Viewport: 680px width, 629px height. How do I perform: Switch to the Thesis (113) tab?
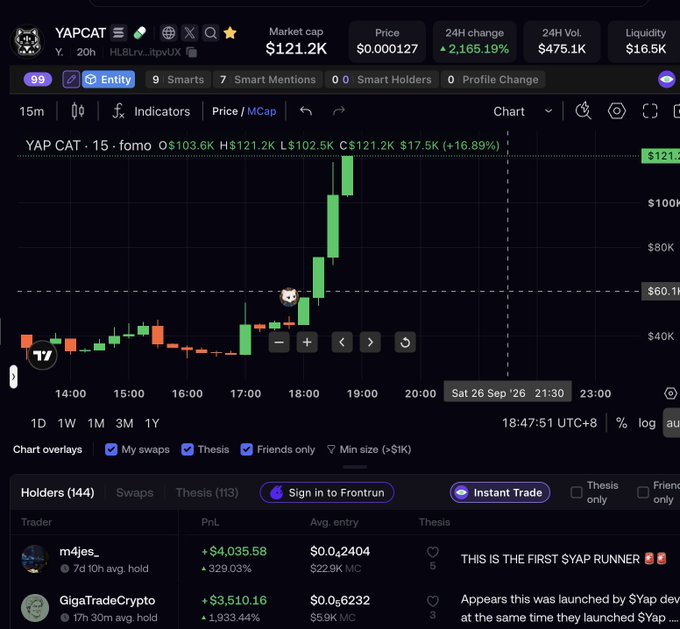207,493
